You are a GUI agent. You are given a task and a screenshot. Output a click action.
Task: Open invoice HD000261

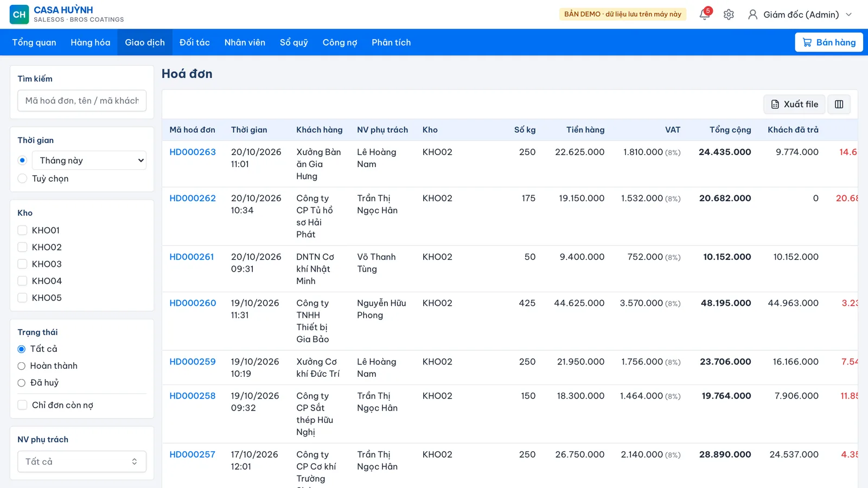192,257
